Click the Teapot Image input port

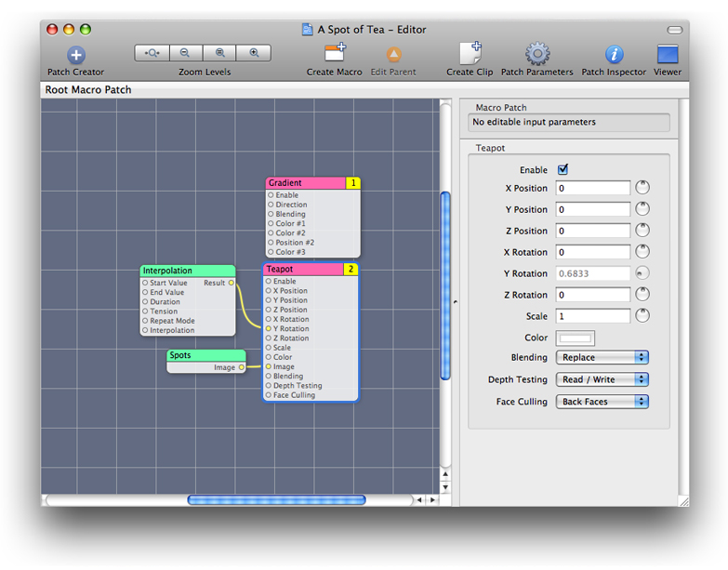tap(270, 366)
